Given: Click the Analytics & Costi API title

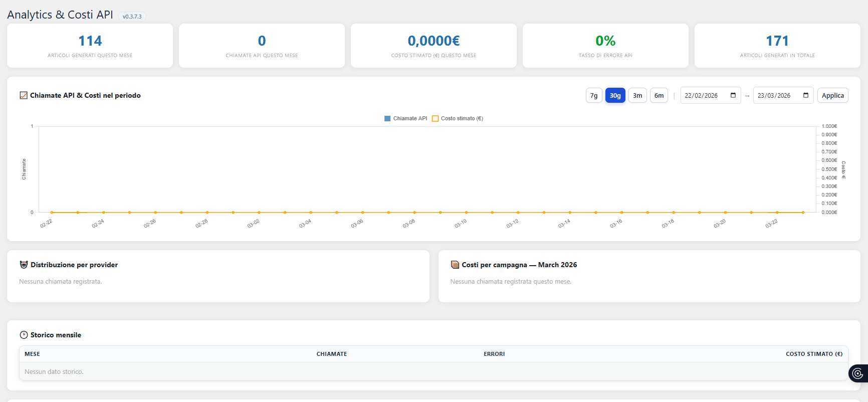Looking at the screenshot, I should pos(60,15).
